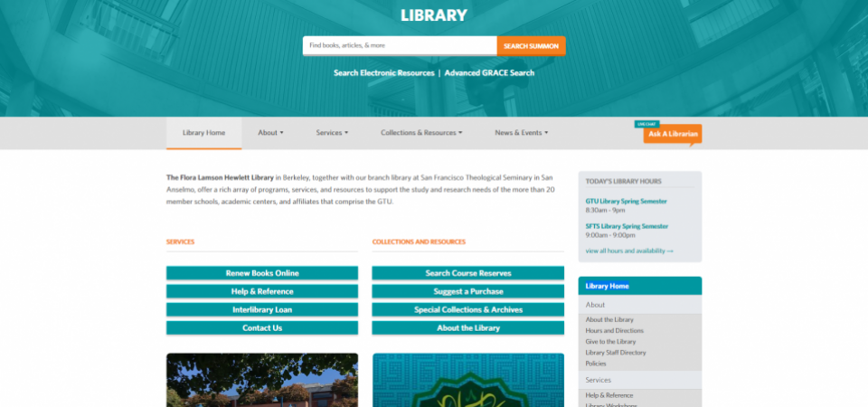Click the Suggest a Purchase button

(x=468, y=291)
